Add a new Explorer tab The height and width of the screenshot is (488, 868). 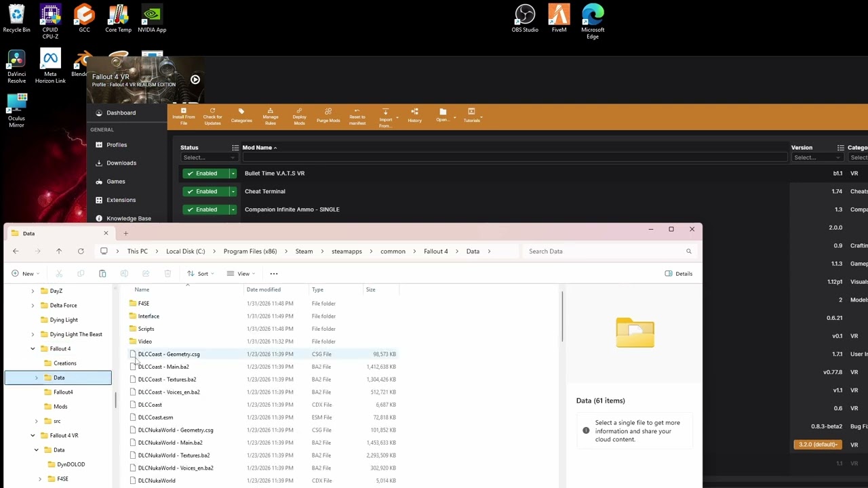[125, 234]
